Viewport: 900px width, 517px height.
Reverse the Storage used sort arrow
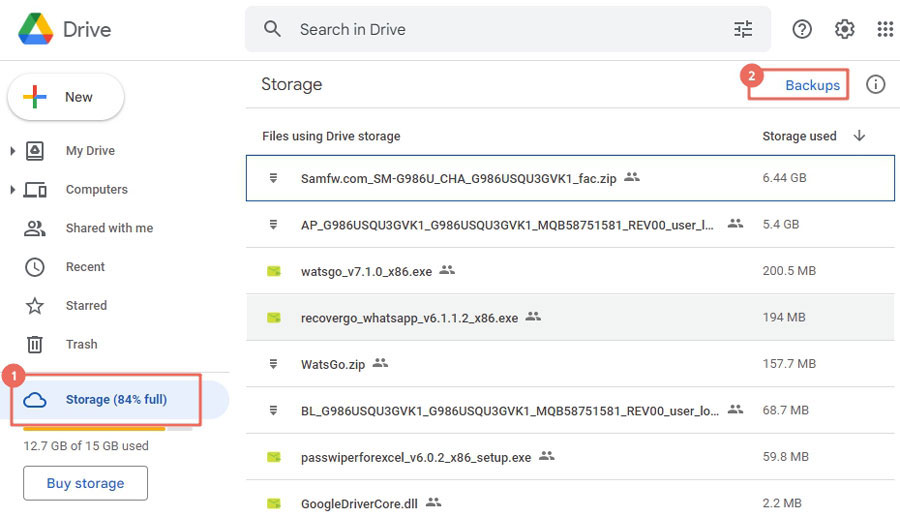tap(859, 136)
